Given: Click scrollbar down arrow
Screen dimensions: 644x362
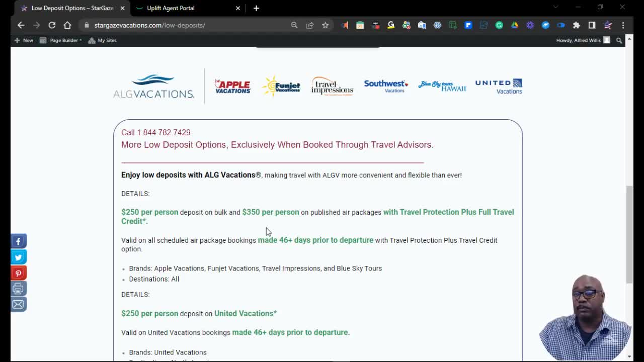Looking at the screenshot, I should (629, 356).
